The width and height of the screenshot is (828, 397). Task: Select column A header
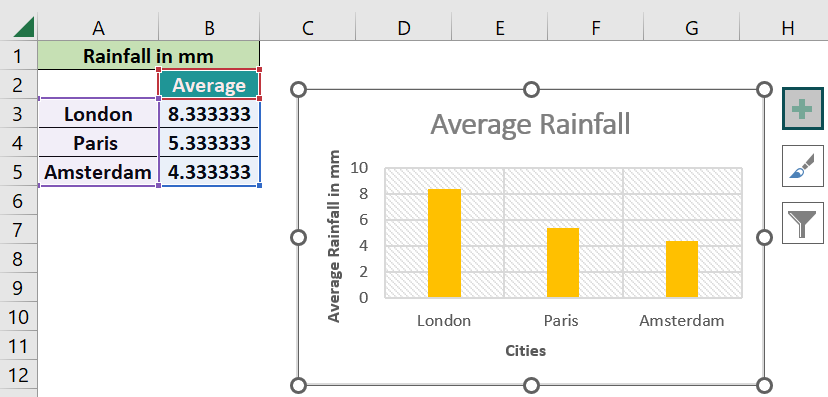pos(98,28)
